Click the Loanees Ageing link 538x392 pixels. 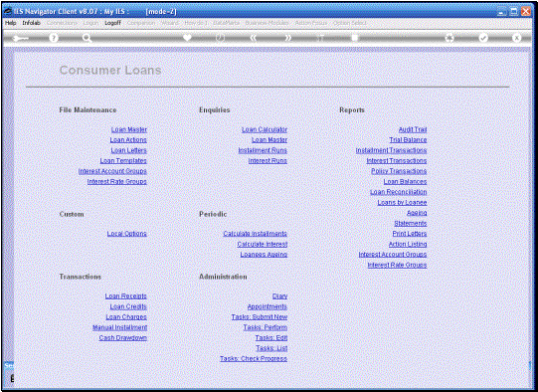click(x=264, y=255)
